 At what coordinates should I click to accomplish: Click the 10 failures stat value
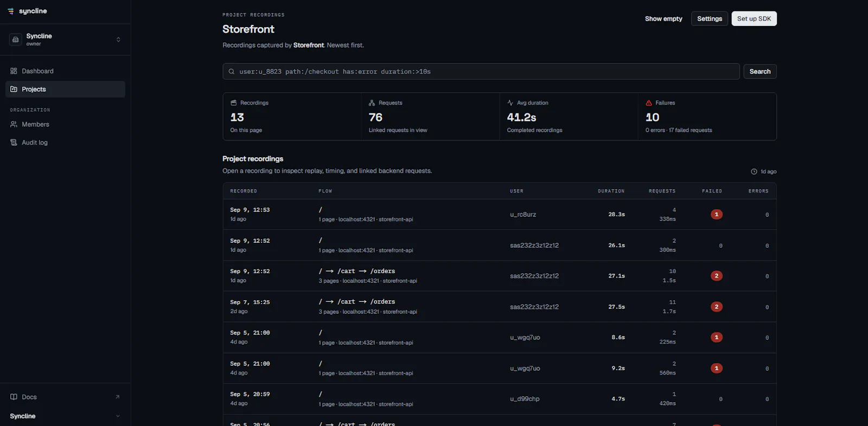pos(653,118)
